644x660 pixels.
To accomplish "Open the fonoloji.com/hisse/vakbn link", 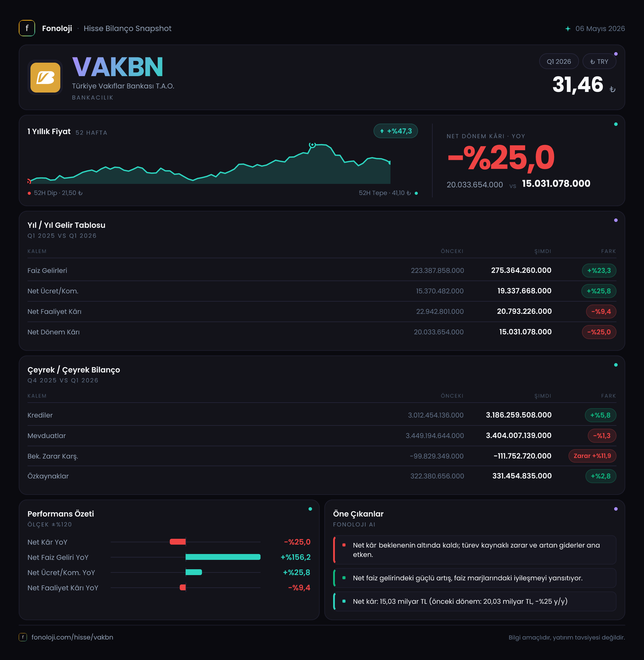I will tap(72, 637).
